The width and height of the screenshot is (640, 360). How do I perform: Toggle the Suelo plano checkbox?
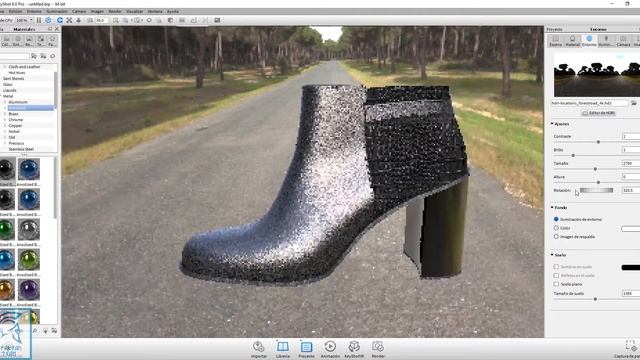pos(556,284)
